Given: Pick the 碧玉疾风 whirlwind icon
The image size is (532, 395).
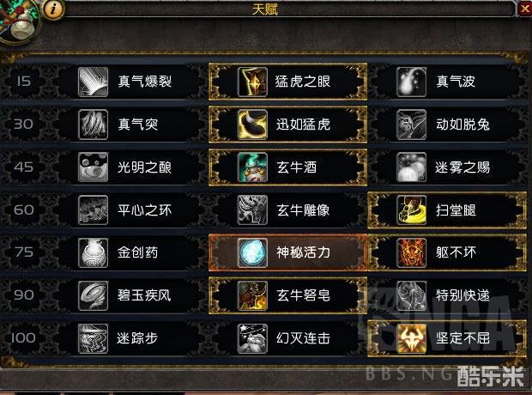Looking at the screenshot, I should 93,295.
